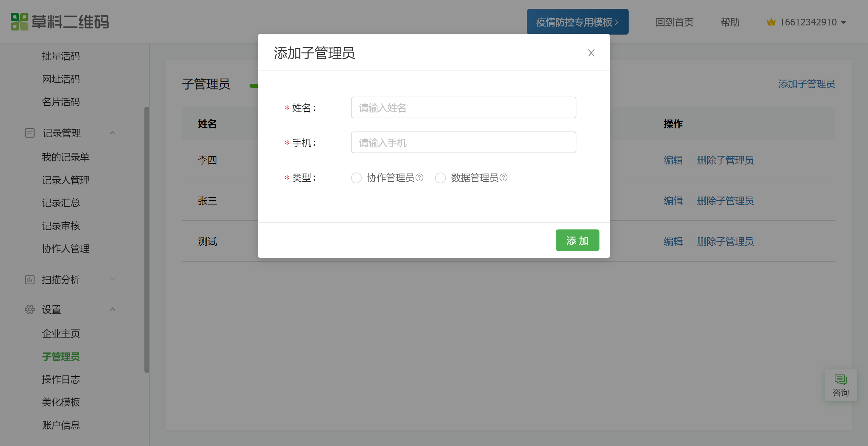The width and height of the screenshot is (868, 446).
Task: Click 删除子管理员 for 张三 row
Action: [725, 201]
